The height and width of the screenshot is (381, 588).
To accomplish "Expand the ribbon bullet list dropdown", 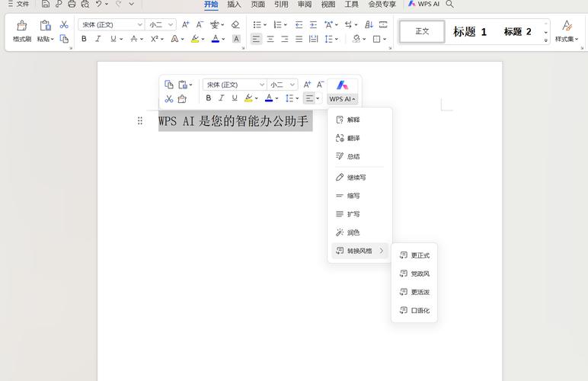I will 265,25.
